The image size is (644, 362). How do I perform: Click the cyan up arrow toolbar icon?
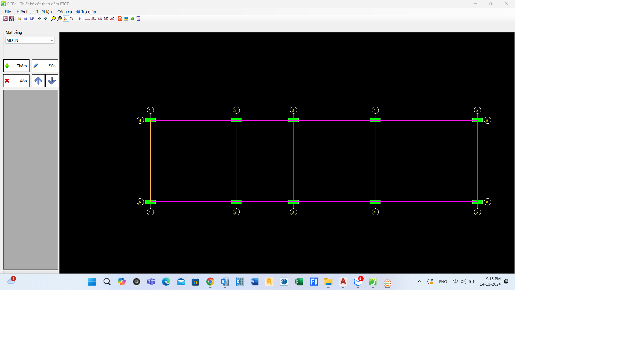[x=40, y=19]
